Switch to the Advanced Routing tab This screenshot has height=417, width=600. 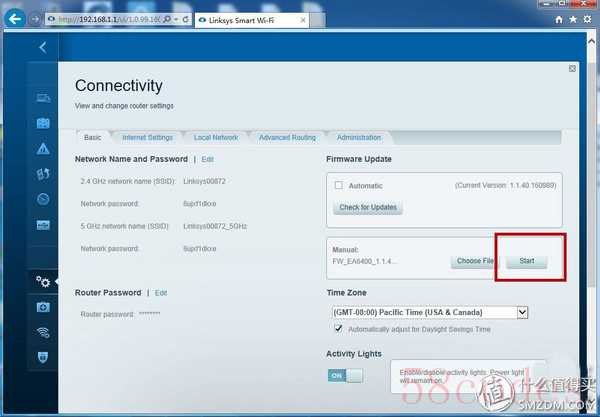point(287,137)
